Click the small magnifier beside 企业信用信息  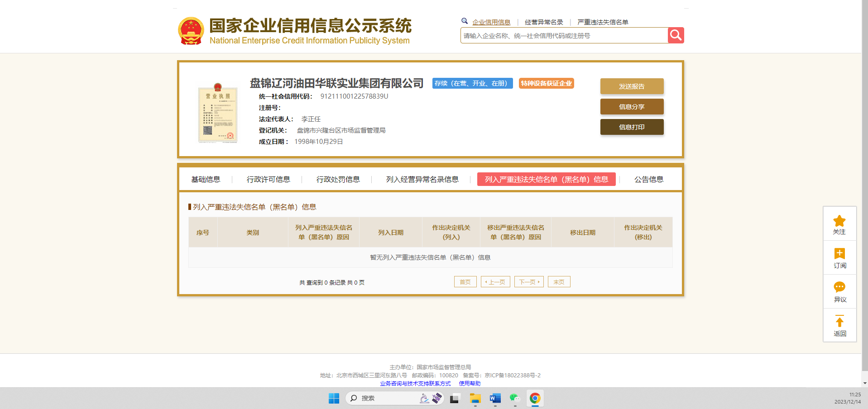pyautogui.click(x=465, y=21)
